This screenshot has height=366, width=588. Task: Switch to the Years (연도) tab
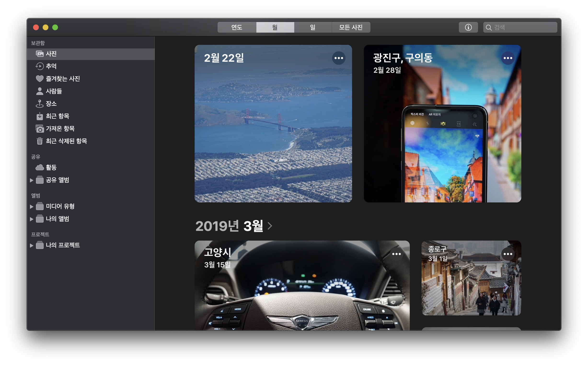(x=237, y=27)
